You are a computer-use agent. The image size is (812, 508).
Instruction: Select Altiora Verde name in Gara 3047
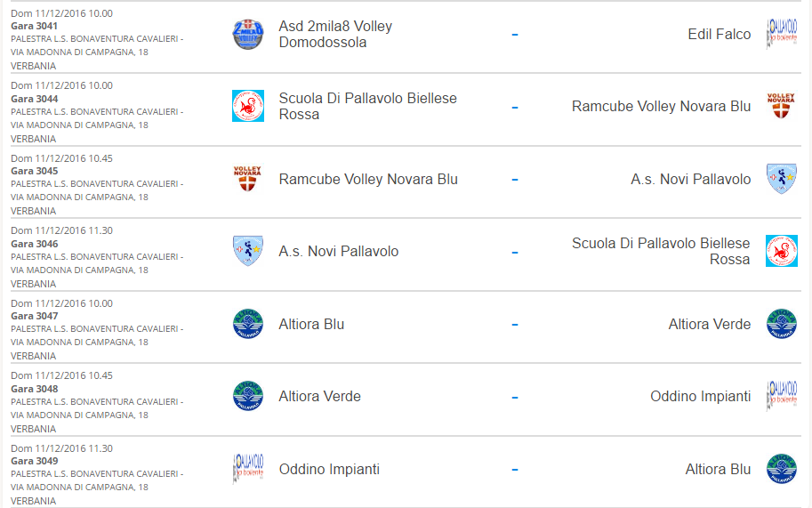[x=710, y=324]
